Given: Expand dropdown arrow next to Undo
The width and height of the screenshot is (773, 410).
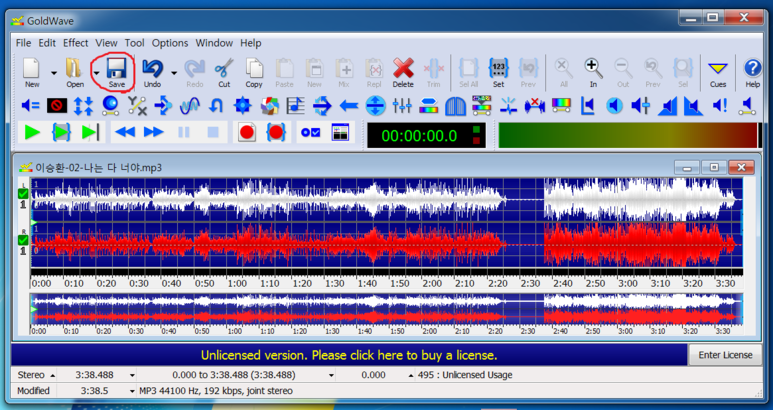Looking at the screenshot, I should click(x=174, y=72).
